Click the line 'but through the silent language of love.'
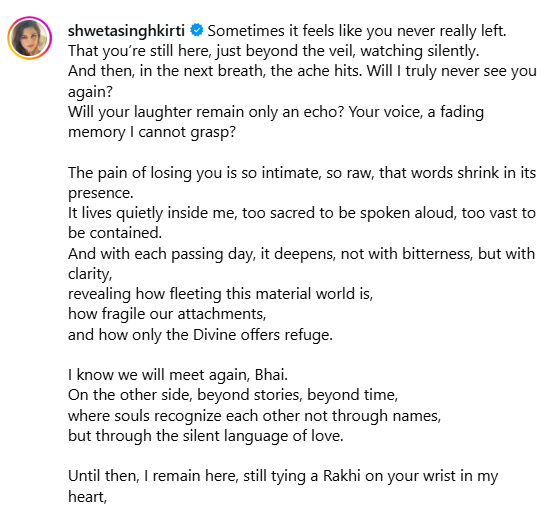Viewport: 551px width, 505px height. point(206,436)
